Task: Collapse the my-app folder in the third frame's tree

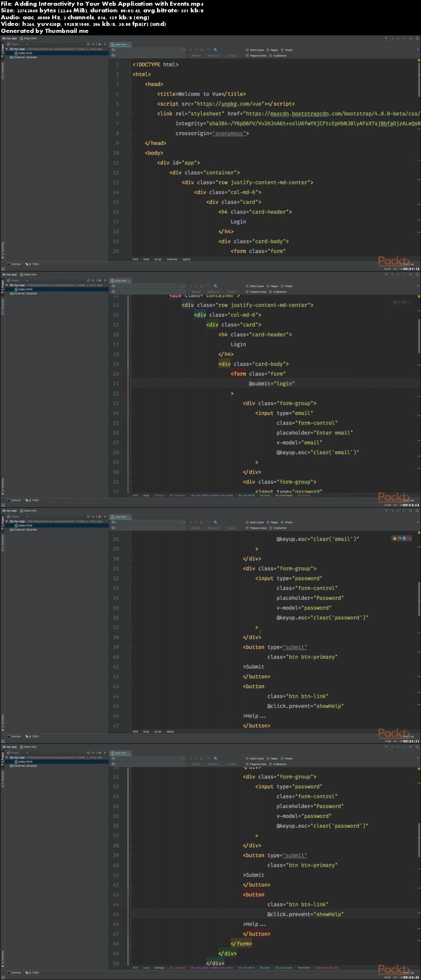Action: [7, 521]
